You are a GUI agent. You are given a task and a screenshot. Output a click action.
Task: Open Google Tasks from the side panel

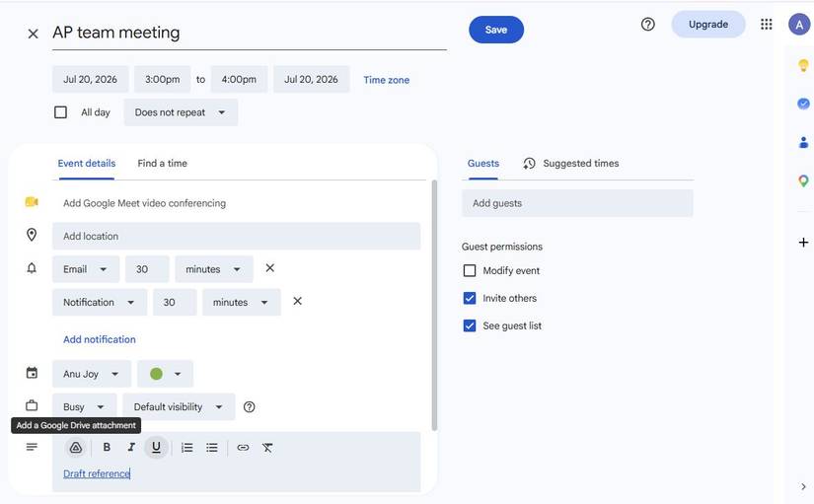click(x=803, y=104)
